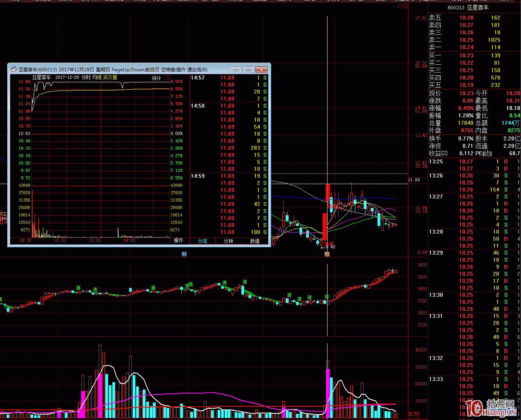Switch to the 分笔 tab
The image size is (521, 420).
click(x=203, y=241)
